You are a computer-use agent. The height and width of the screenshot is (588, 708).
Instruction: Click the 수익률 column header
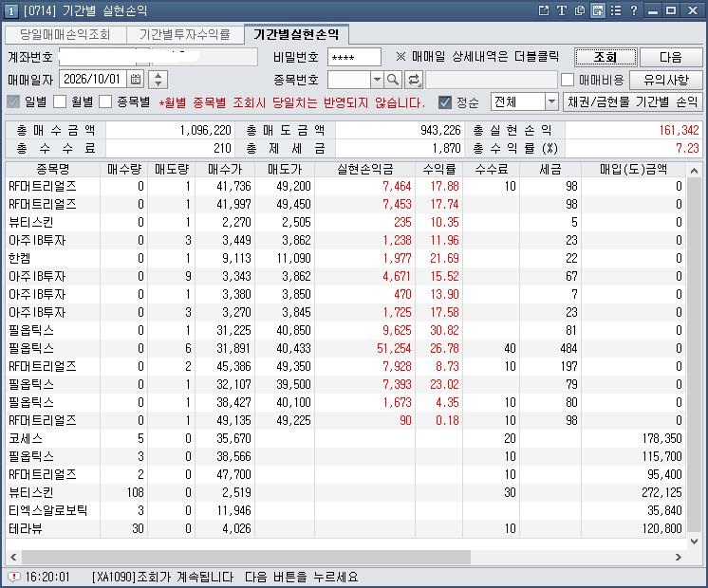[438, 169]
